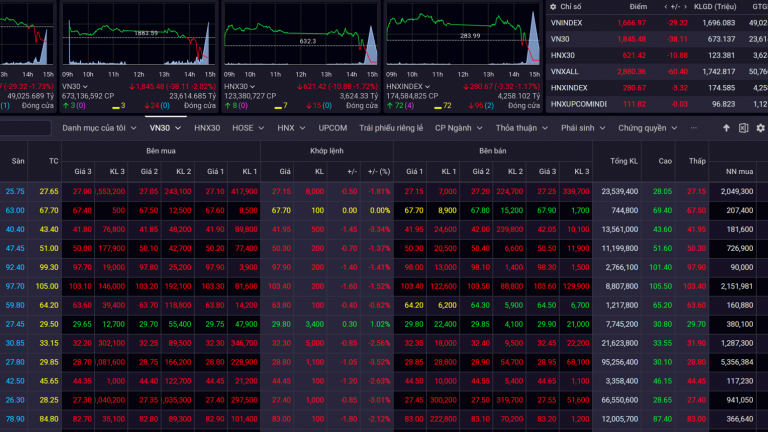Viewport: 768px width, 432px height.
Task: Sort by the Cao column header
Action: point(665,161)
